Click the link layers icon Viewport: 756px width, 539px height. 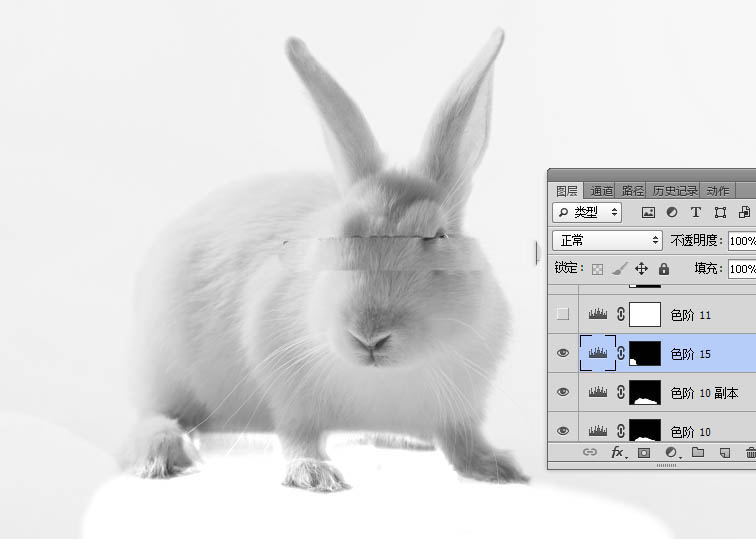click(590, 453)
